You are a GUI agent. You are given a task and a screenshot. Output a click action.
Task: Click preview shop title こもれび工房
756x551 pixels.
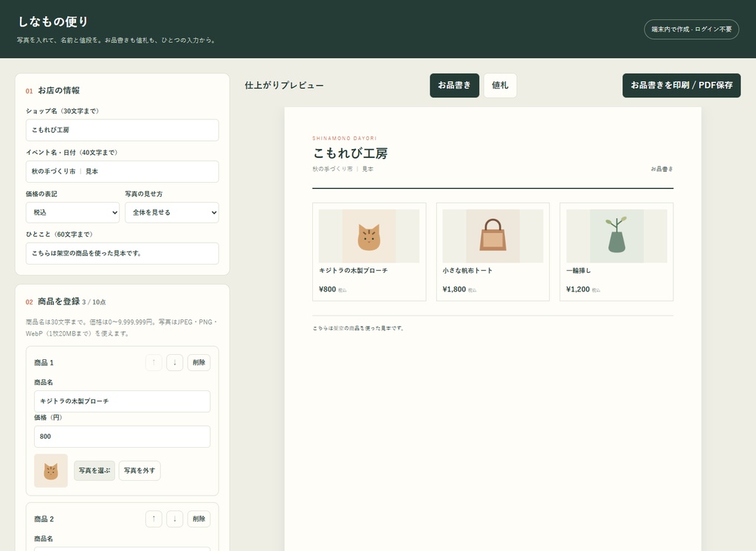[x=351, y=153]
